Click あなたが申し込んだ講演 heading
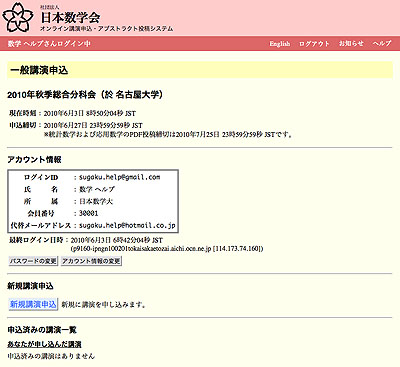The width and height of the screenshot is (400, 367). [44, 344]
